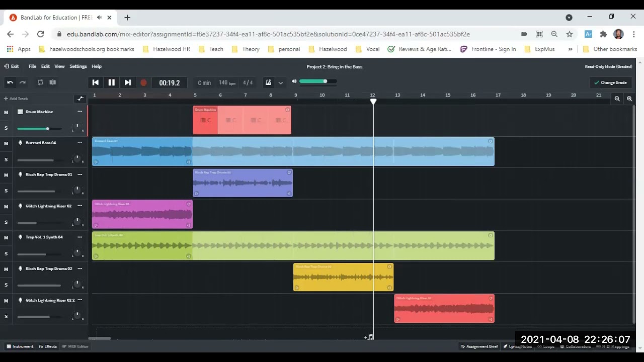Click the redo arrow icon
This screenshot has width=644, height=362.
[22, 82]
